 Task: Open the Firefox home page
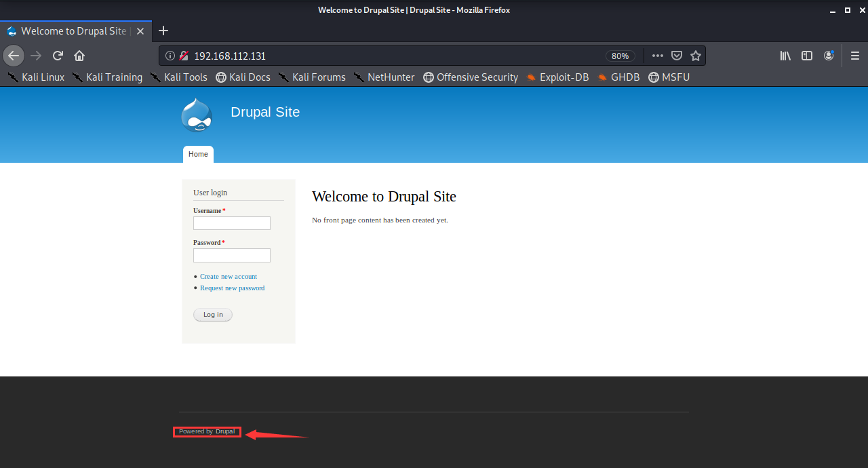point(79,56)
